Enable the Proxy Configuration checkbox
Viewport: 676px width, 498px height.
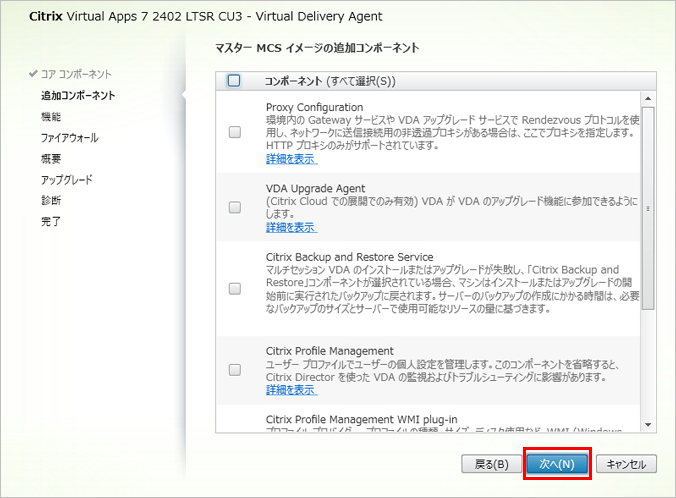pyautogui.click(x=234, y=132)
